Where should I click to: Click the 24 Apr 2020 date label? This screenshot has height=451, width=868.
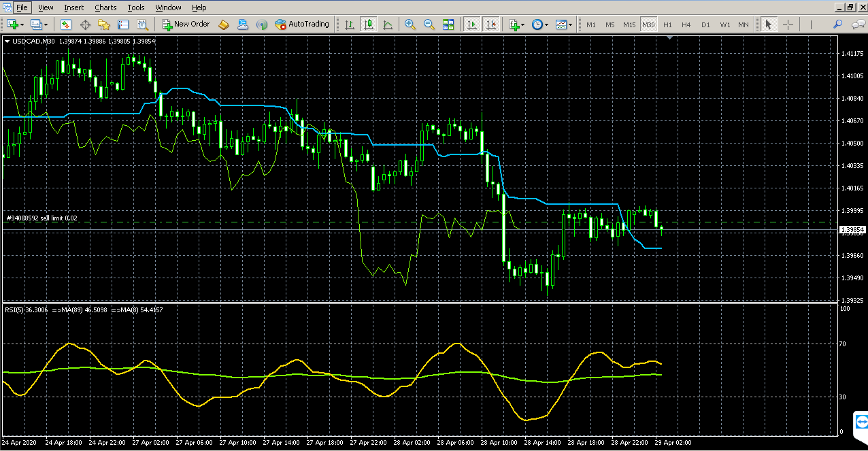(x=20, y=442)
